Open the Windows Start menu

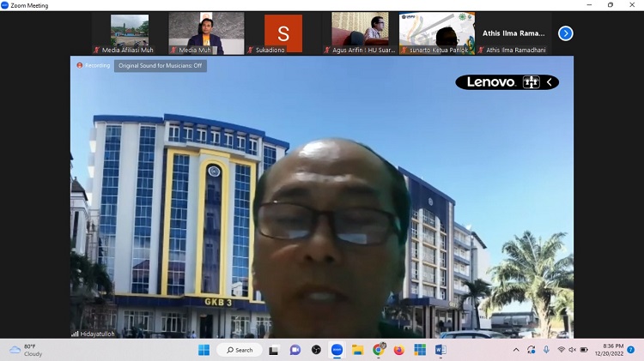click(x=204, y=350)
